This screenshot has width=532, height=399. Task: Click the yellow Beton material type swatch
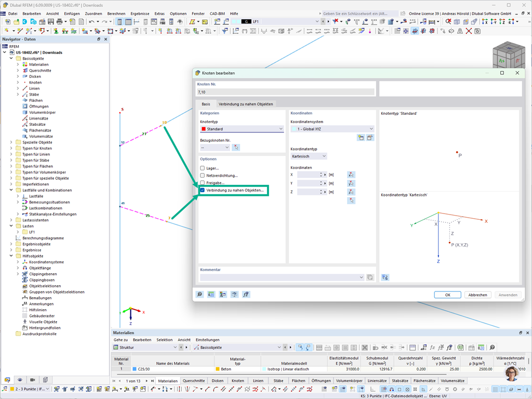(x=218, y=369)
